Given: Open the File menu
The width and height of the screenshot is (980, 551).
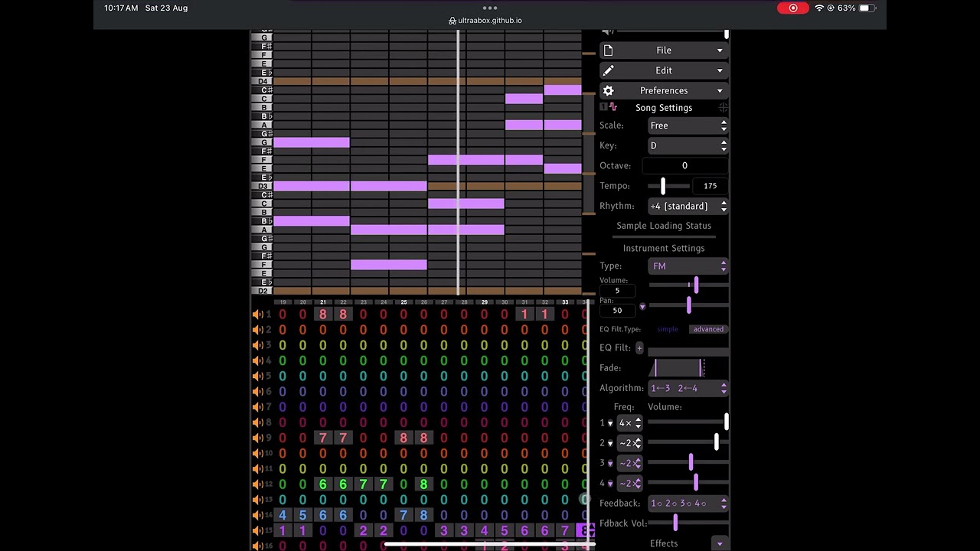Looking at the screenshot, I should (664, 51).
